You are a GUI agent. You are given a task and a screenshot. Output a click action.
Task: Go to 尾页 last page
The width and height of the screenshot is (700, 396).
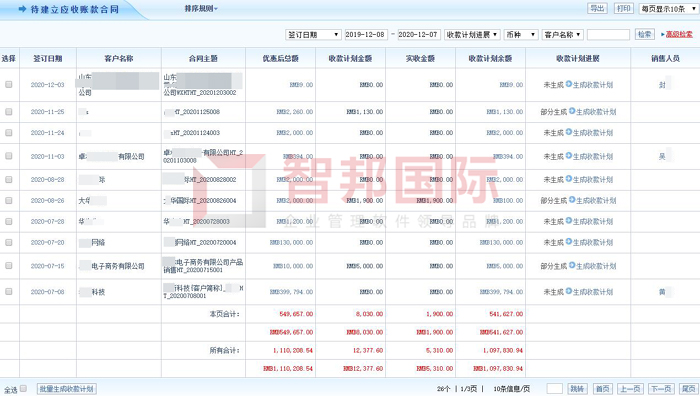click(x=688, y=389)
